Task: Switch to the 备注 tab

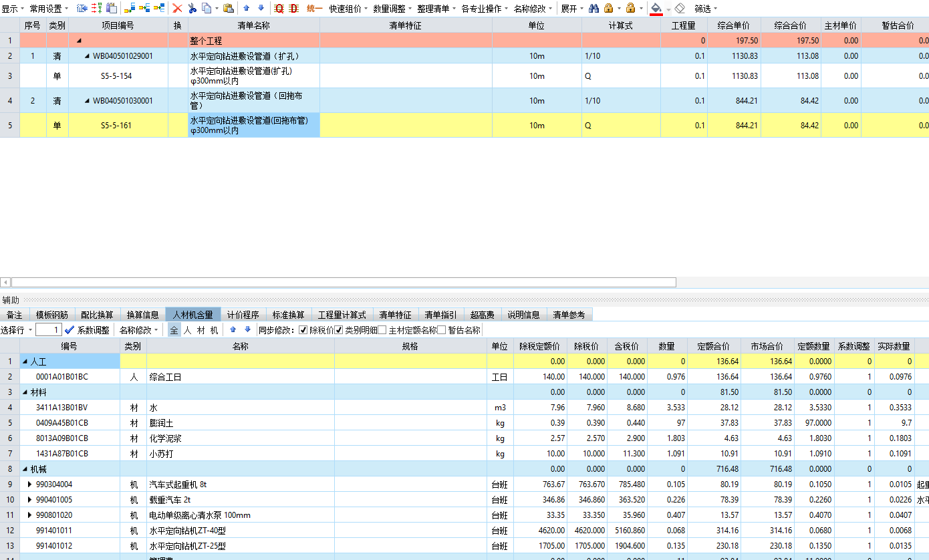Action: (14, 315)
